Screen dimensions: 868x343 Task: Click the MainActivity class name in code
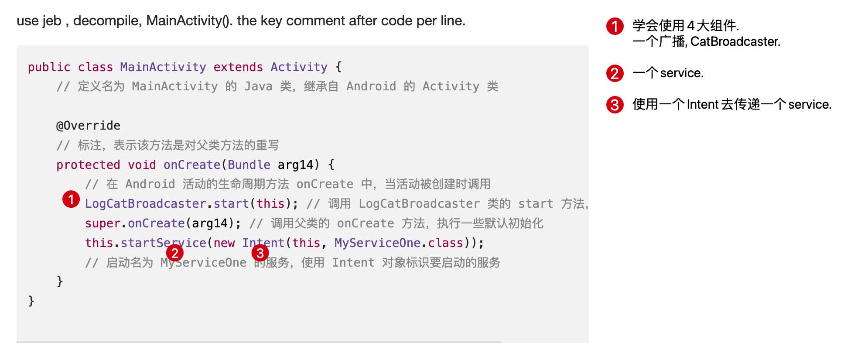click(x=163, y=67)
